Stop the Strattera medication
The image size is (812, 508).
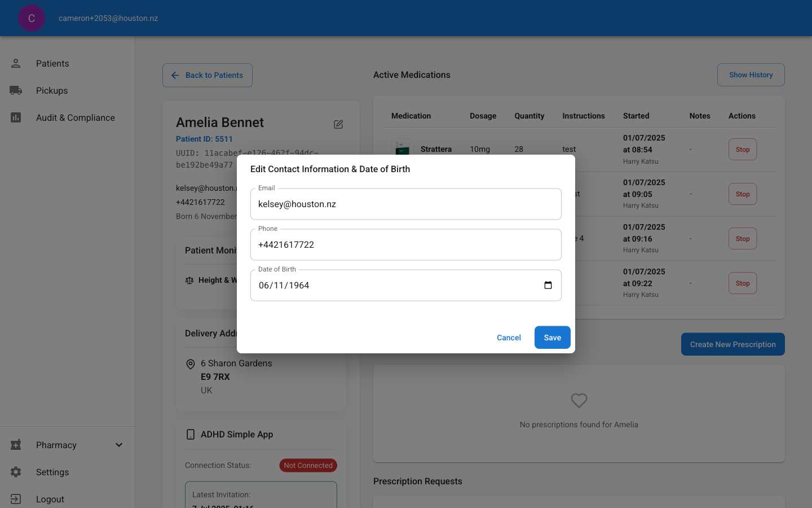743,150
